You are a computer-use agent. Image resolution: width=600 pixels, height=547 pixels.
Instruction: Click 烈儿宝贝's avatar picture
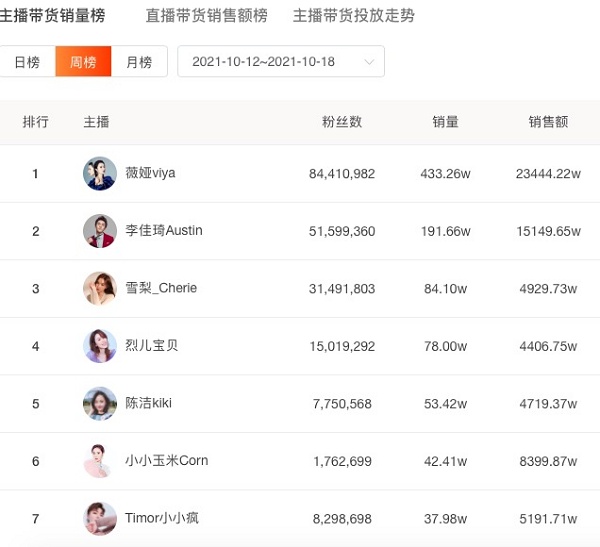tap(100, 346)
